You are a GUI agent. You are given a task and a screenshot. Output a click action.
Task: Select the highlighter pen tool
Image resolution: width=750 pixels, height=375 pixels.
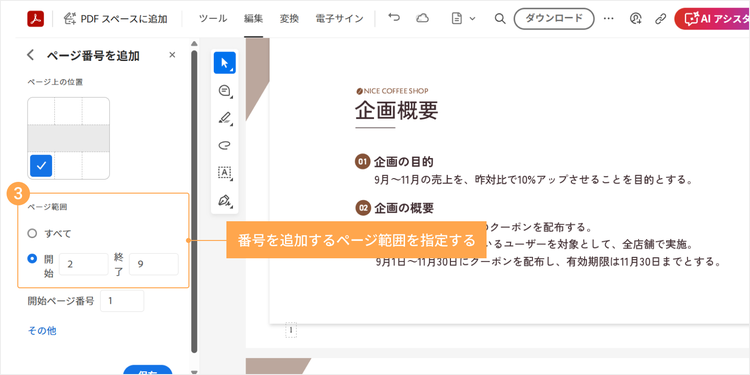pyautogui.click(x=224, y=118)
